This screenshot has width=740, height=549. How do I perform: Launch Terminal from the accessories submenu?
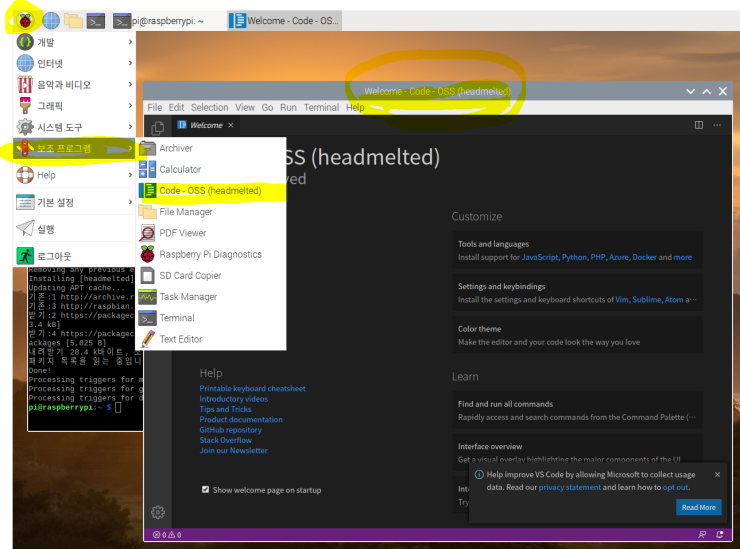211,318
